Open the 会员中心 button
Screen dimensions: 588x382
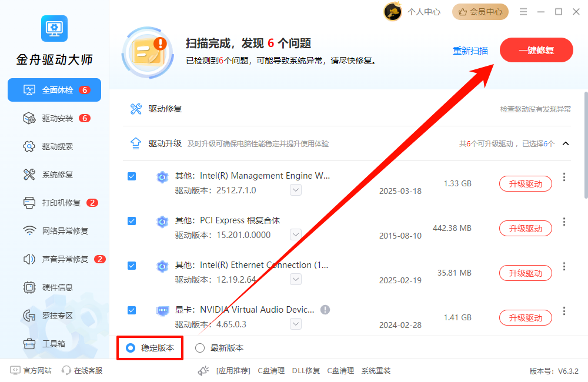pyautogui.click(x=480, y=12)
